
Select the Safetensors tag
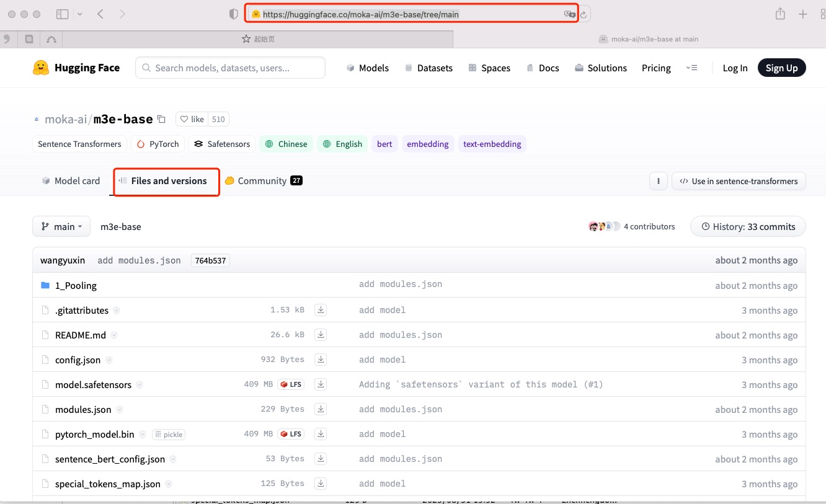tap(222, 144)
